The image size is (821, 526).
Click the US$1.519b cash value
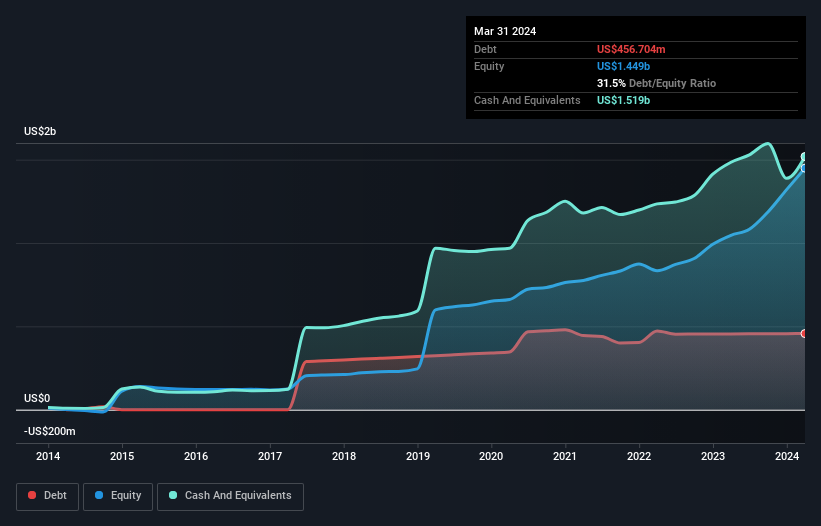[624, 100]
